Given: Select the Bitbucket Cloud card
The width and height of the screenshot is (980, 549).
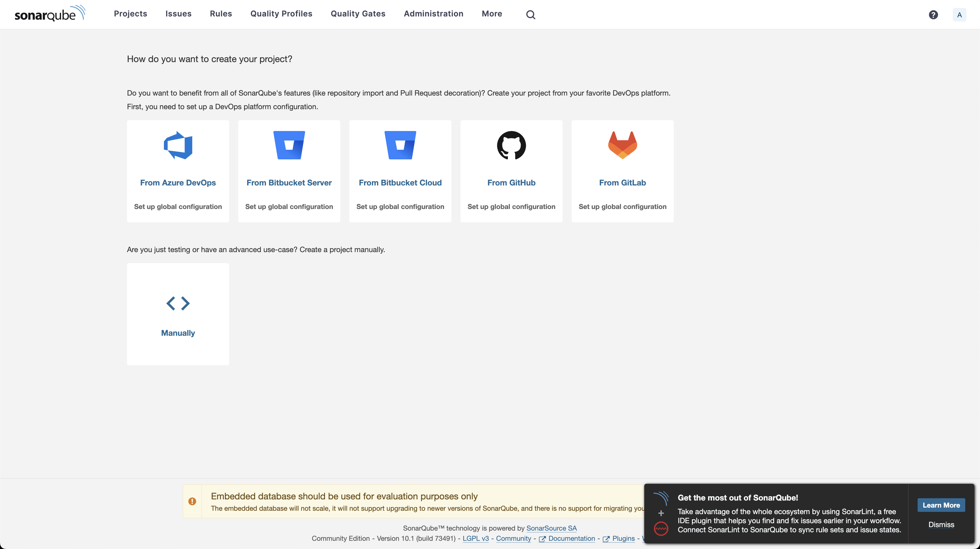Looking at the screenshot, I should click(400, 171).
